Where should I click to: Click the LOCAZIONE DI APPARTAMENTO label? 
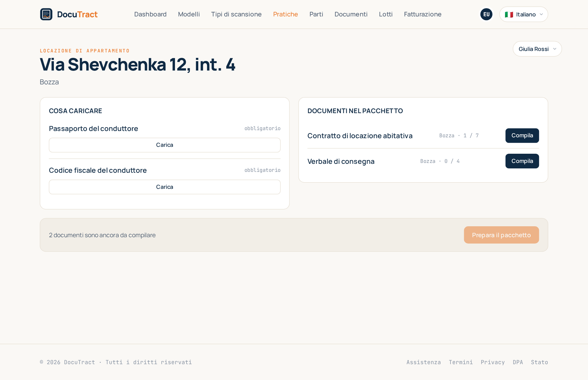85,51
